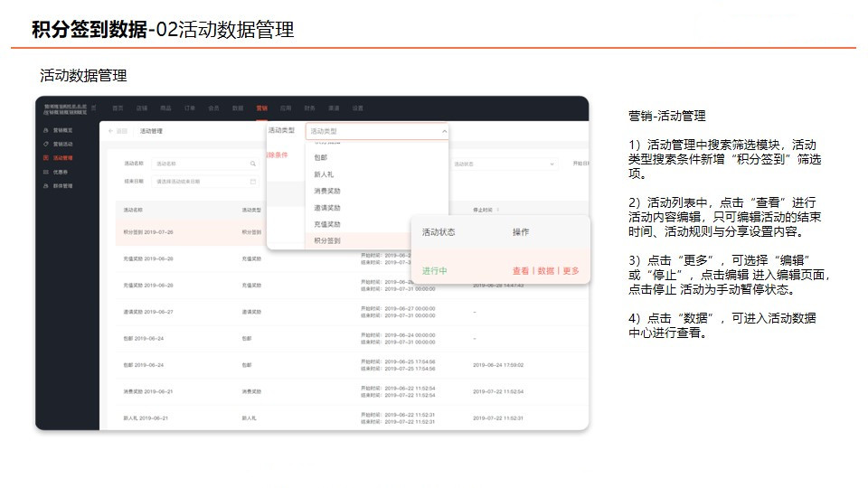Click stop time 2019-07-22 11:52:31
This screenshot has height=488, width=868.
[x=498, y=418]
